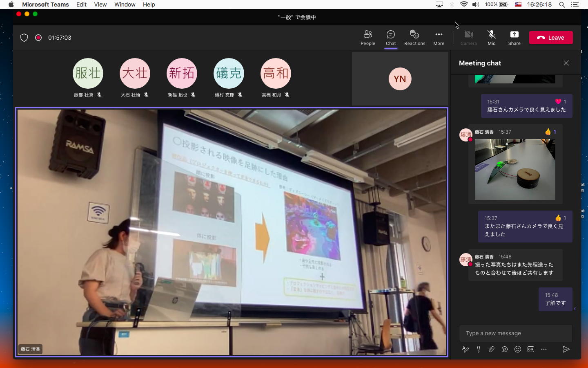Open the 15:37 shared photo thumbnail

(514, 169)
